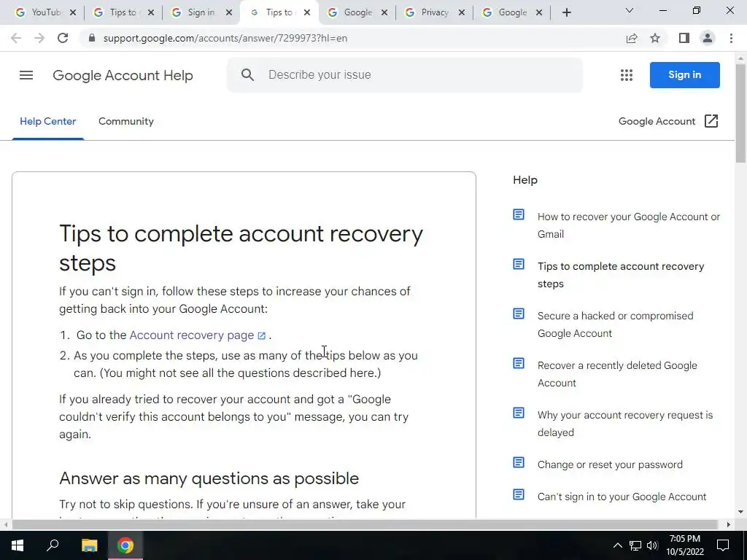Screen dimensions: 747x560
Task: Click article icon beside Can't sign in
Action: (x=519, y=495)
